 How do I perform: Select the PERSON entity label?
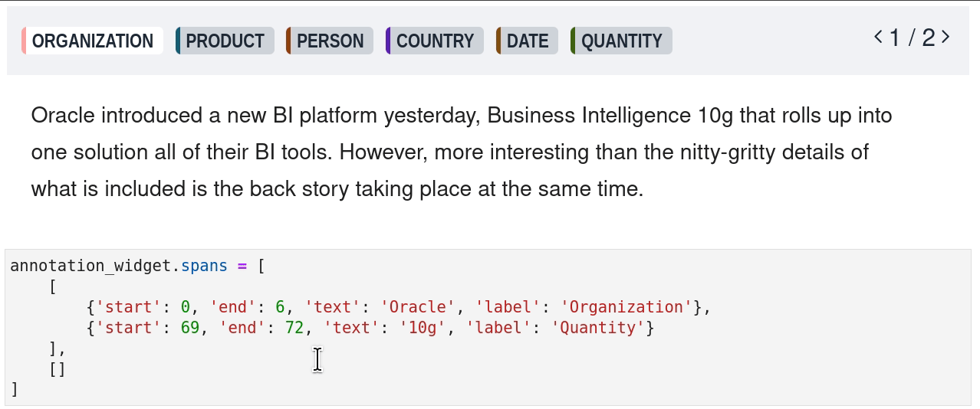click(330, 41)
